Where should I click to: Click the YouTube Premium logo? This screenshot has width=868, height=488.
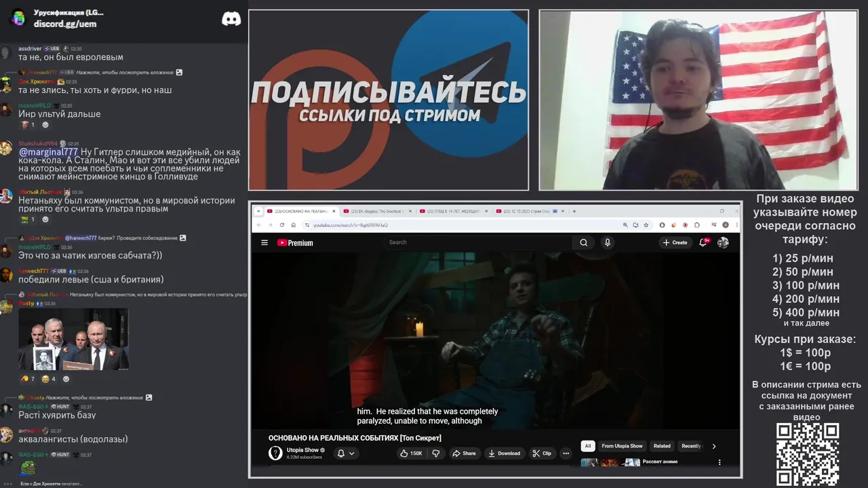[295, 243]
